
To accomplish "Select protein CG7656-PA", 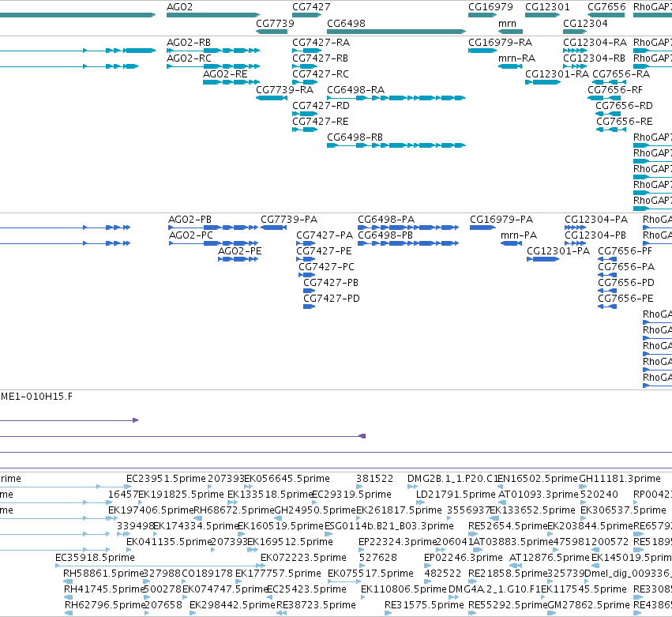I will click(x=607, y=275).
